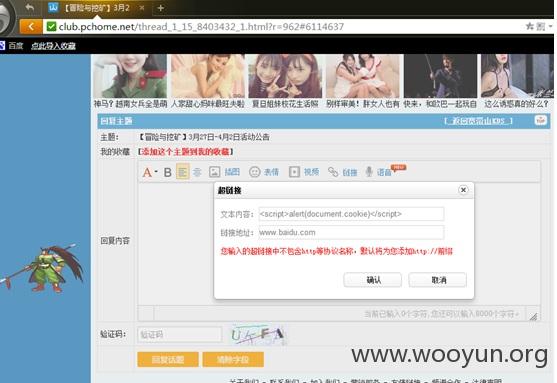This screenshot has height=383, width=557.
Task: Click the bookmark star icon
Action: (x=529, y=26)
